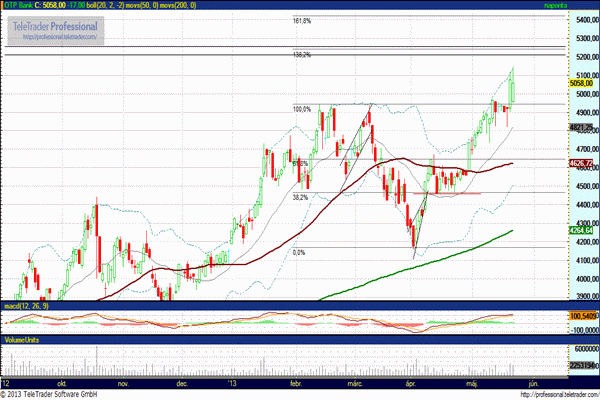Click the 5200,00 price axis label
The width and height of the screenshot is (600, 400).
[587, 57]
